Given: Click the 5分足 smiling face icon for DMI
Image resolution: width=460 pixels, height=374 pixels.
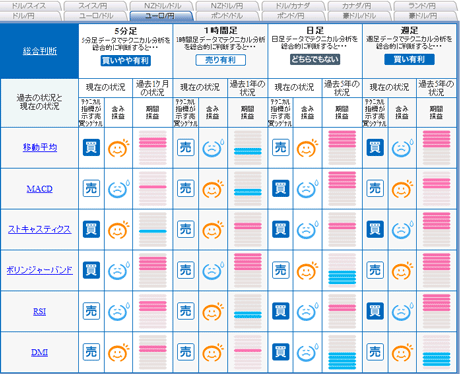Looking at the screenshot, I should pos(118,353).
